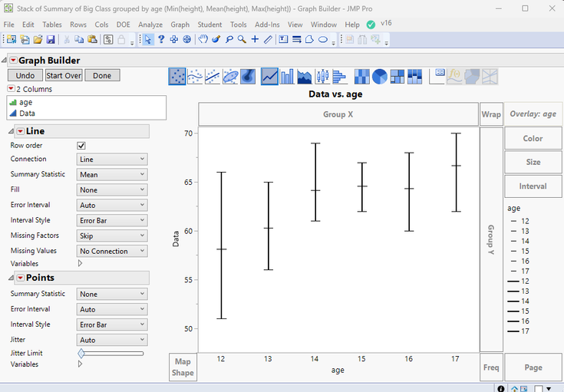564x392 pixels.
Task: Open Line section Error Interval dropdown
Action: (112, 205)
